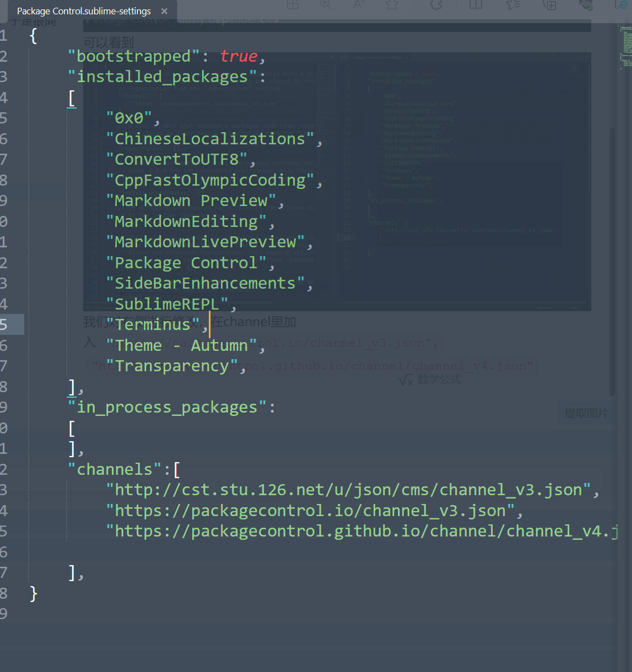The height and width of the screenshot is (672, 632).
Task: Close the Package Control.sublime-settings tab
Action: coord(164,11)
